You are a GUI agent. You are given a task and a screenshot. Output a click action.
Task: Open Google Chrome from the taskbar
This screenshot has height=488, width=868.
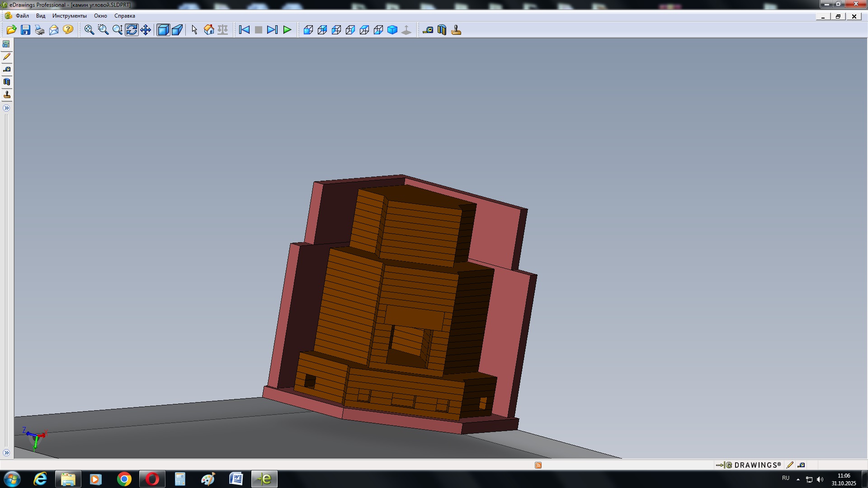[124, 479]
